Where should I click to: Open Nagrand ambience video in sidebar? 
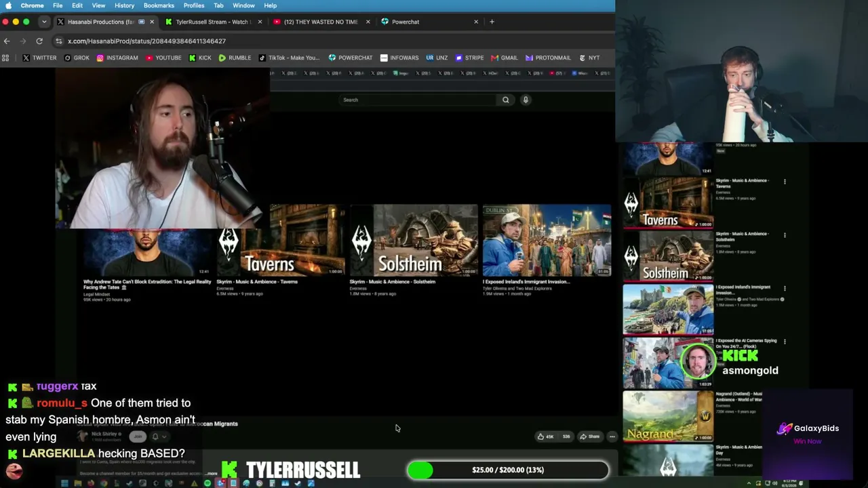pos(668,417)
